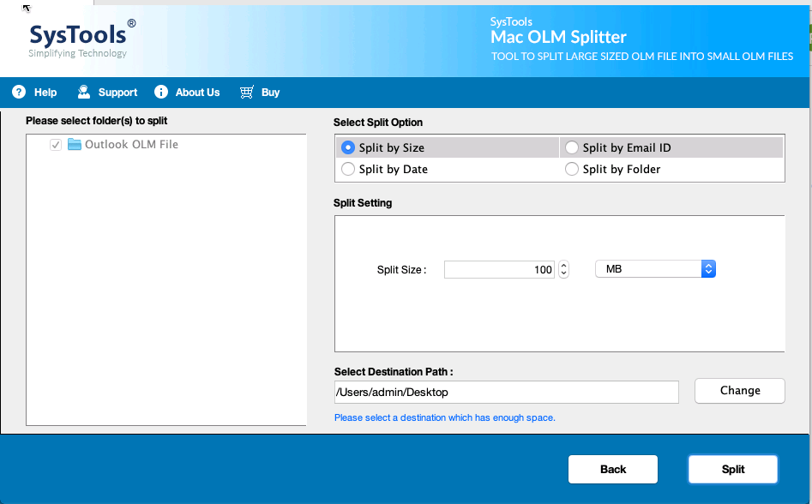Click the 'Mac OLM Splitter' title text
This screenshot has height=504, width=812.
click(x=558, y=37)
